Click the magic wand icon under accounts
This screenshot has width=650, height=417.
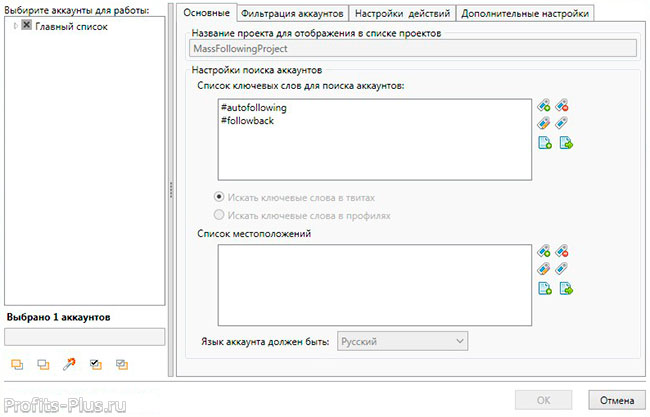coord(69,364)
